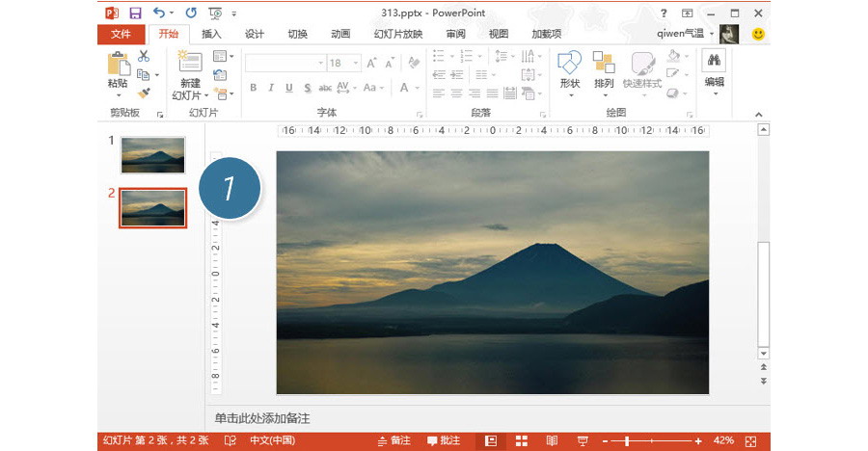Open the Insert (插入) tab

[211, 34]
